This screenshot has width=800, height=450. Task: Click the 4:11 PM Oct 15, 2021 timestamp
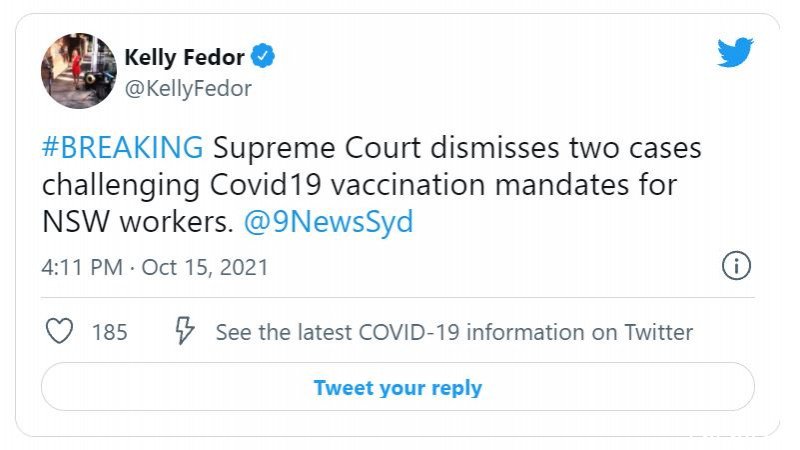pyautogui.click(x=155, y=267)
